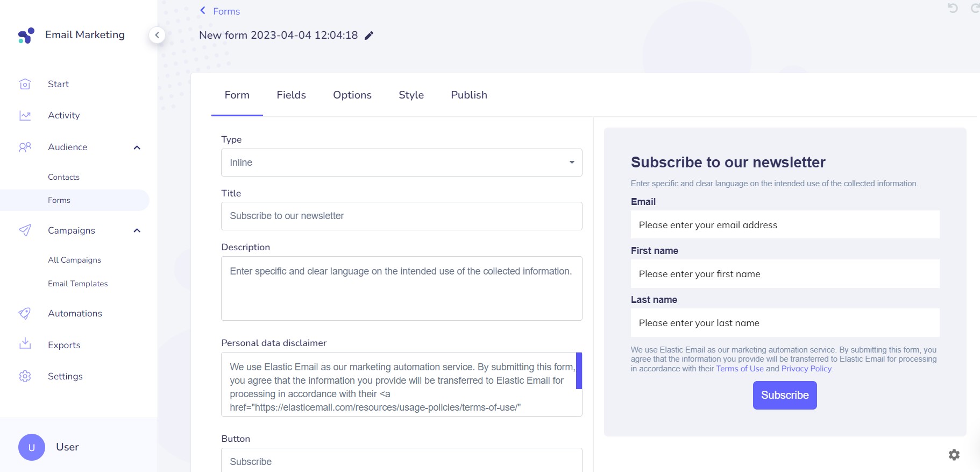This screenshot has height=472, width=980.
Task: Click the disclaimer text area scrollbar thumb
Action: (x=579, y=371)
